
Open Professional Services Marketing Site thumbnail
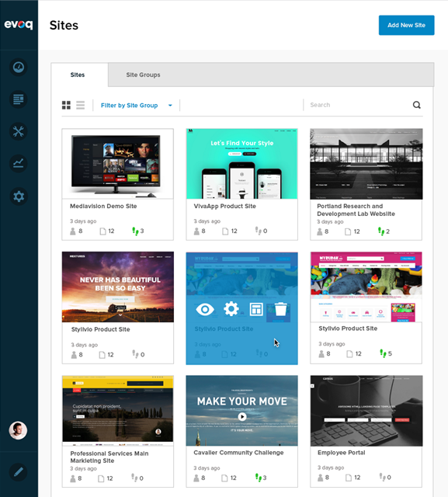(118, 411)
